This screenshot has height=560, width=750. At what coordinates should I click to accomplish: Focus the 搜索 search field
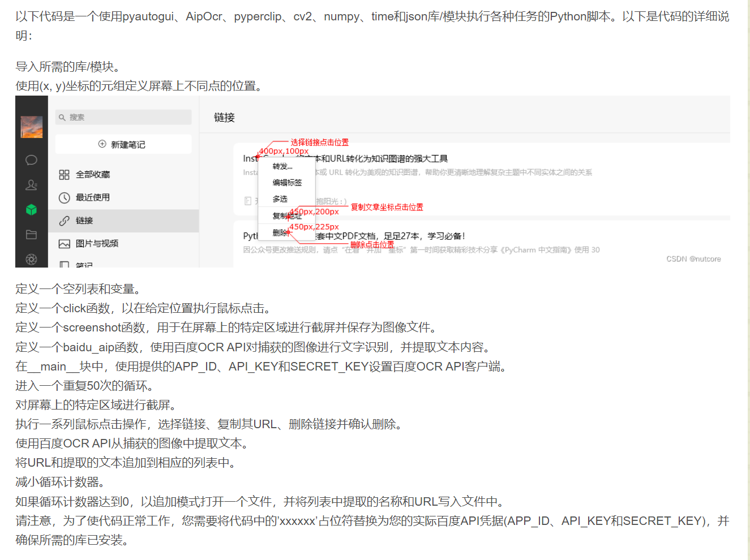pos(123,117)
